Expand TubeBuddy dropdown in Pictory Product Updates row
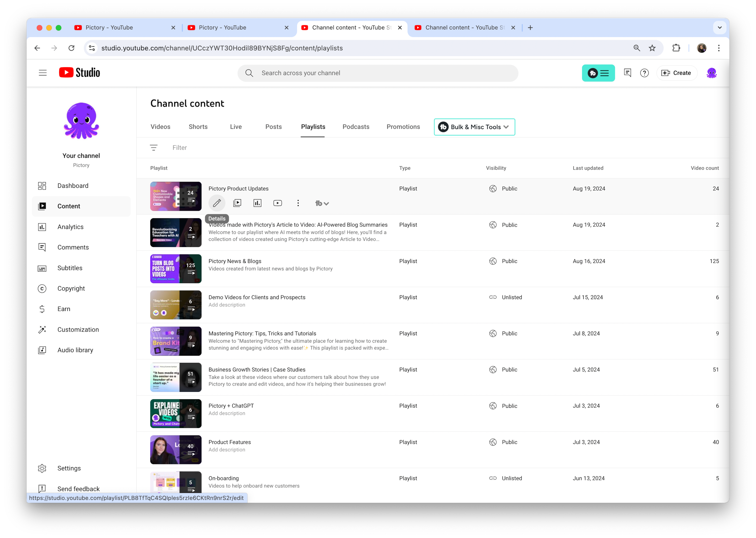This screenshot has width=756, height=538. 322,203
